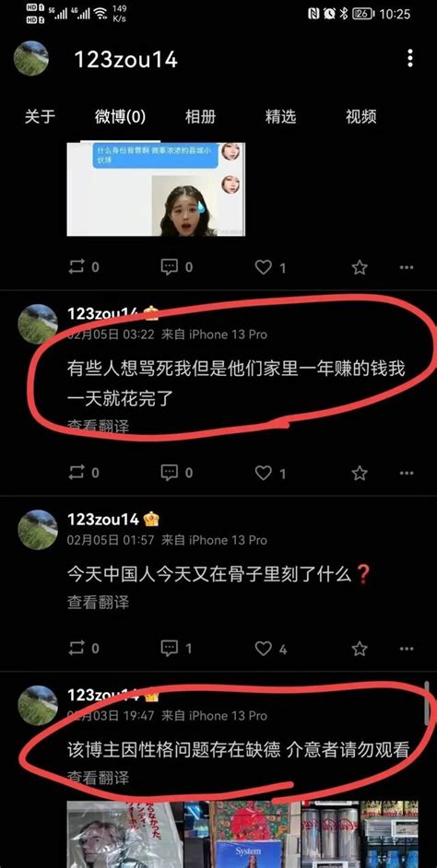Repost the 03:22 post about money
The image size is (437, 868).
pos(84,473)
